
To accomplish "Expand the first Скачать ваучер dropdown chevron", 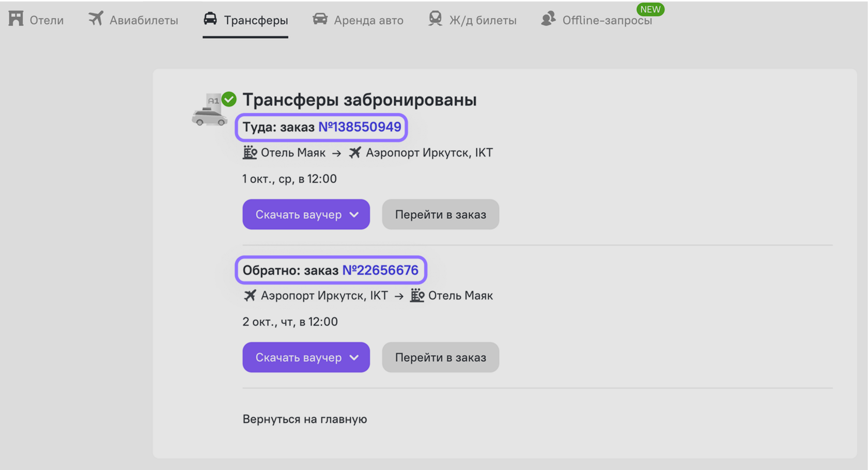I will tap(354, 215).
